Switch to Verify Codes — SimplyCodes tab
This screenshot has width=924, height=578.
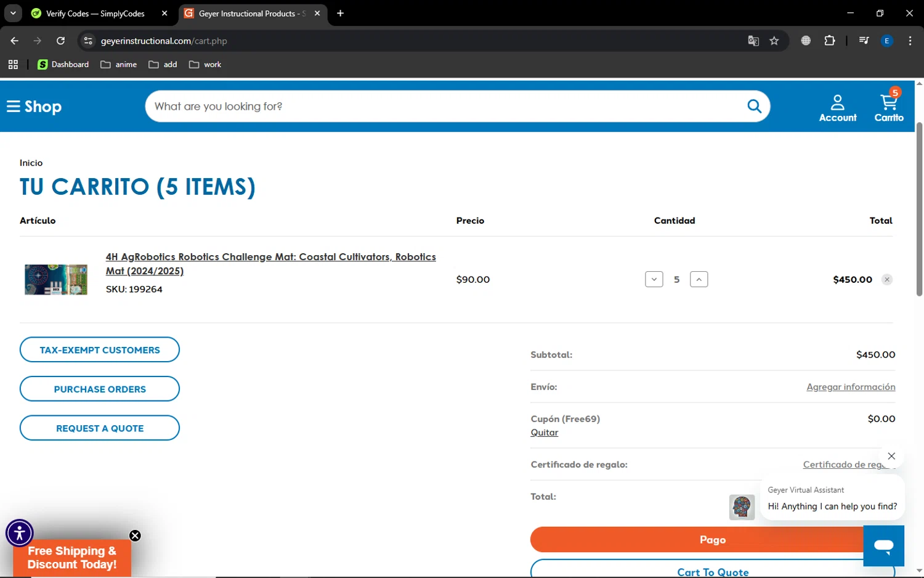(95, 13)
